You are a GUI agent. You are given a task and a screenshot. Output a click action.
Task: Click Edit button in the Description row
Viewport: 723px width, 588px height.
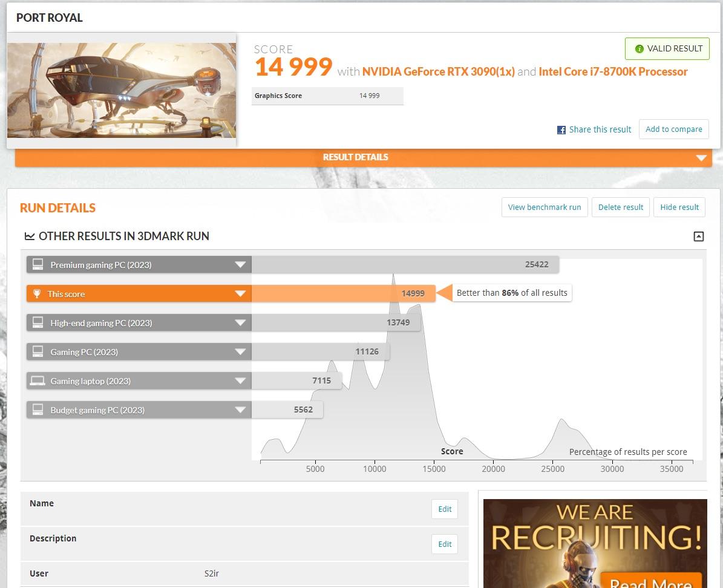pyautogui.click(x=445, y=544)
